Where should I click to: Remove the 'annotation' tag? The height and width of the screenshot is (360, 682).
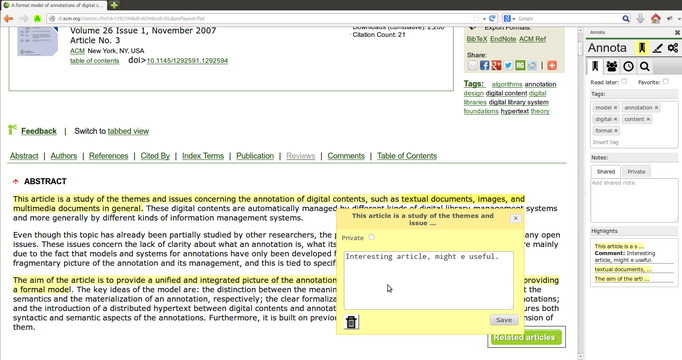tap(656, 107)
